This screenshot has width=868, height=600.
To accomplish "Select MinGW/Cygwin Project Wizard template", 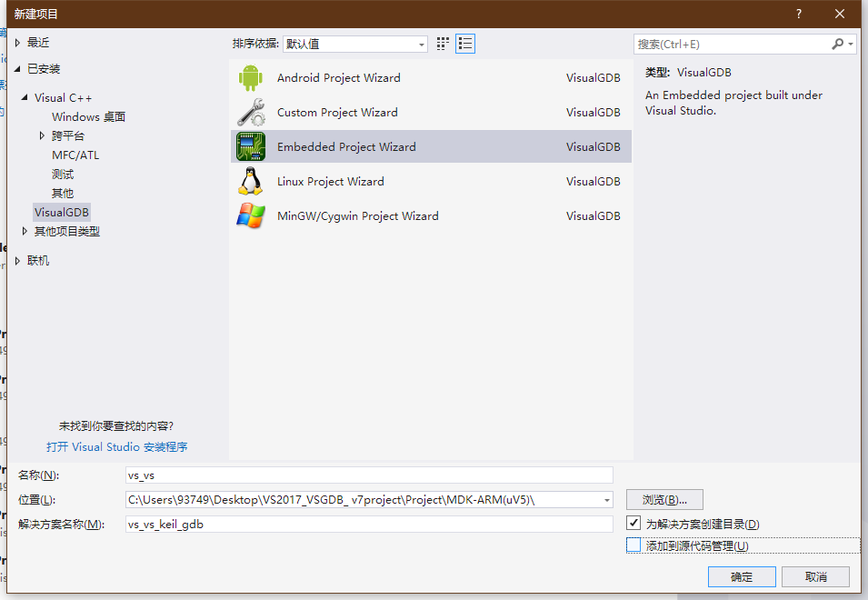I will (x=431, y=215).
